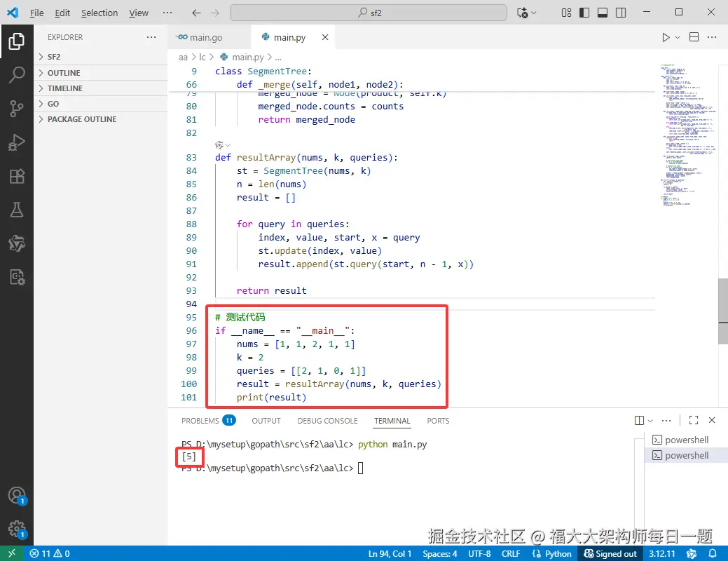Click the lc breadcrumb segment
Screen dimensions: 728x561
pyautogui.click(x=202, y=58)
